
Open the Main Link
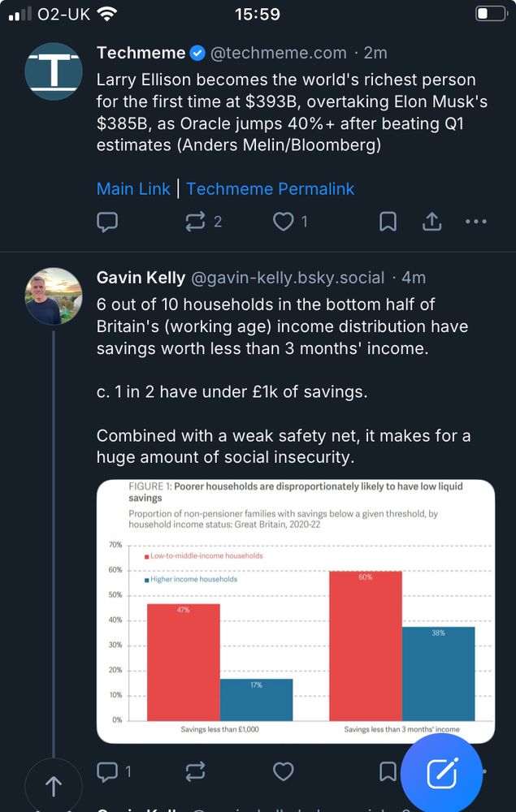coord(133,188)
